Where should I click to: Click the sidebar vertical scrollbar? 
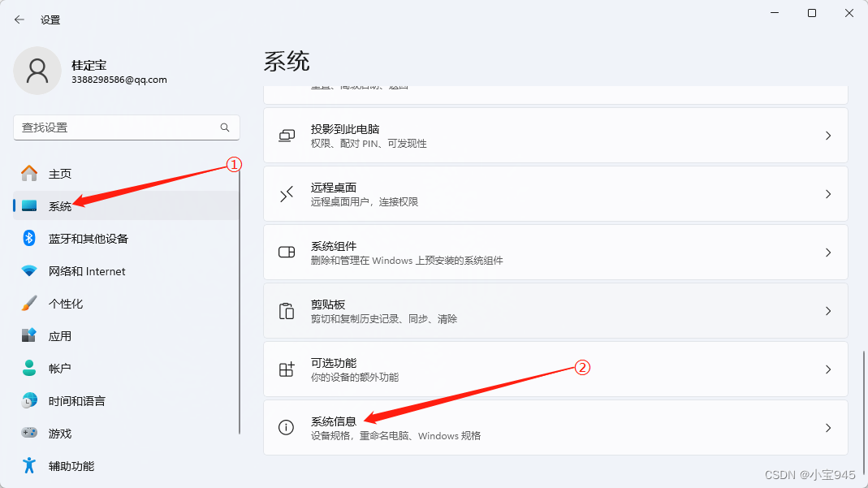pos(240,301)
